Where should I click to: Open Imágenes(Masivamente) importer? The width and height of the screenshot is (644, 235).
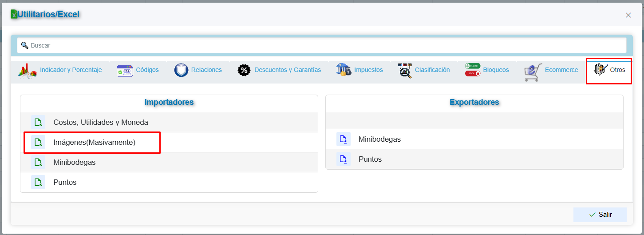point(169,142)
